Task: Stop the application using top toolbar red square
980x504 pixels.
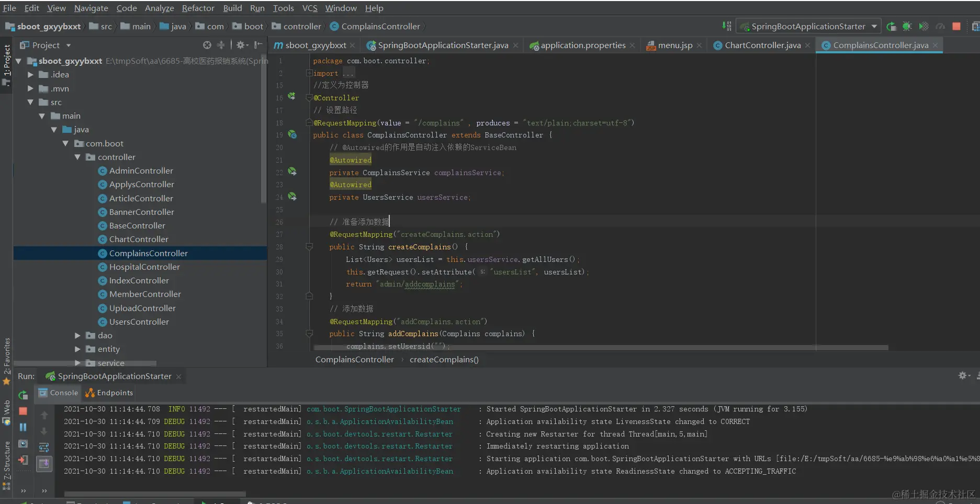Action: click(x=956, y=26)
